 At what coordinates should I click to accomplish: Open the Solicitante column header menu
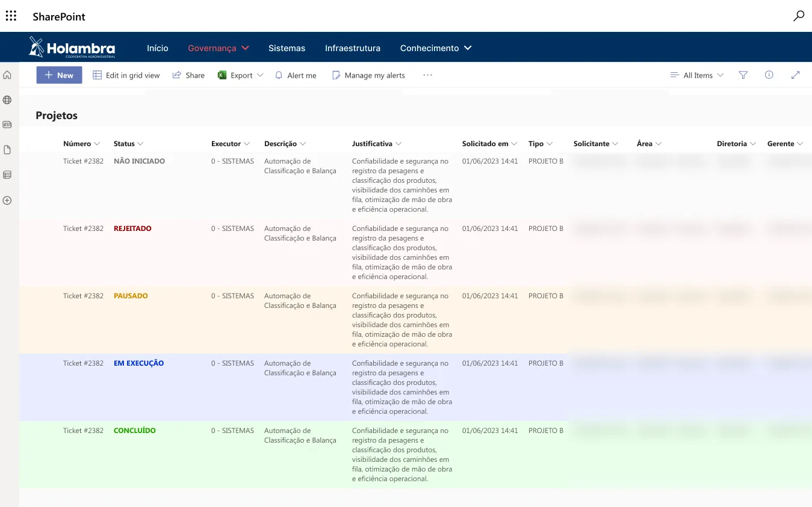[x=596, y=144]
